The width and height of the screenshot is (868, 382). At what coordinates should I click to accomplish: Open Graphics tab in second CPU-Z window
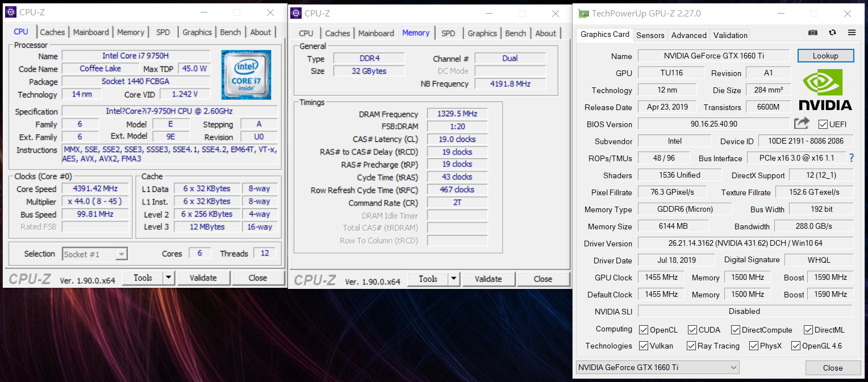[482, 33]
